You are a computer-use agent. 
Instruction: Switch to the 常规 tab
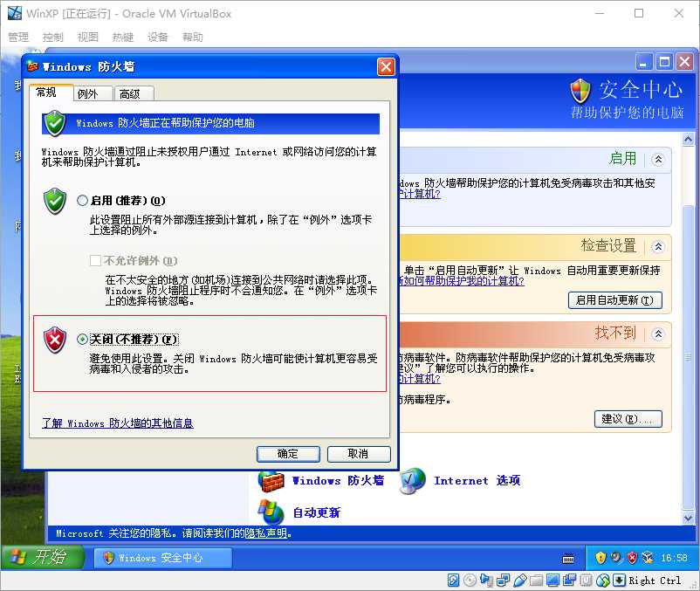(51, 93)
